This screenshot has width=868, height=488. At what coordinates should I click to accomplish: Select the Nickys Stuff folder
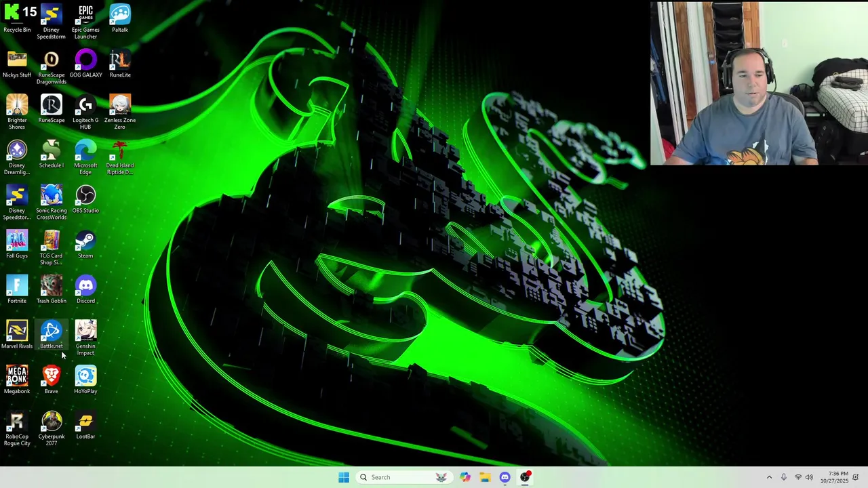(x=17, y=64)
